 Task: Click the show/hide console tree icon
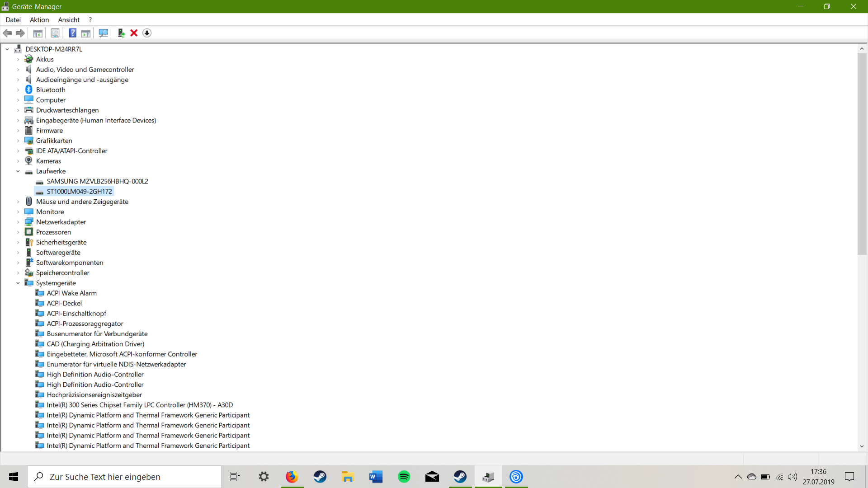pos(38,33)
